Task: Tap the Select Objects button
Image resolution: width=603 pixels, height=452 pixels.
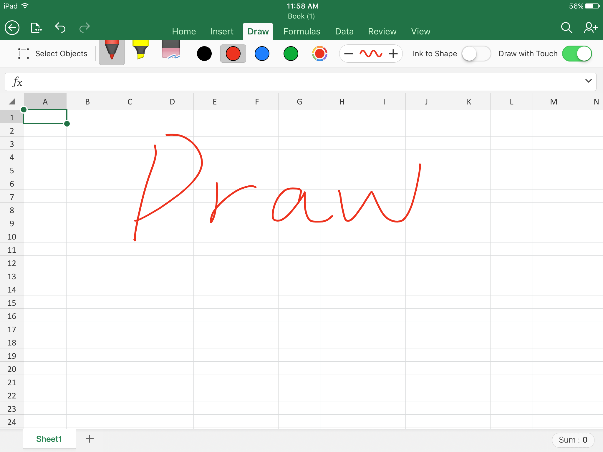Action: point(53,53)
